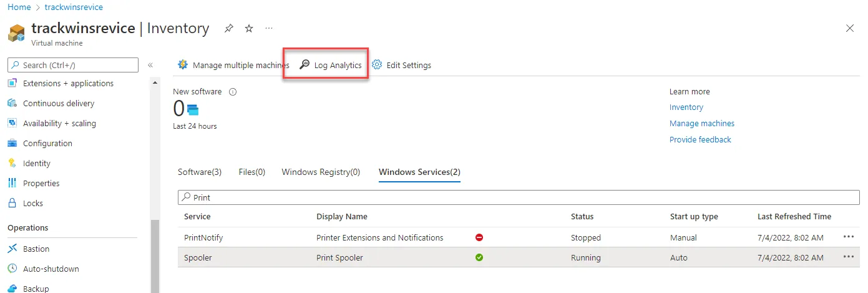Switch to the Files(0) tab
868x293 pixels.
[252, 172]
